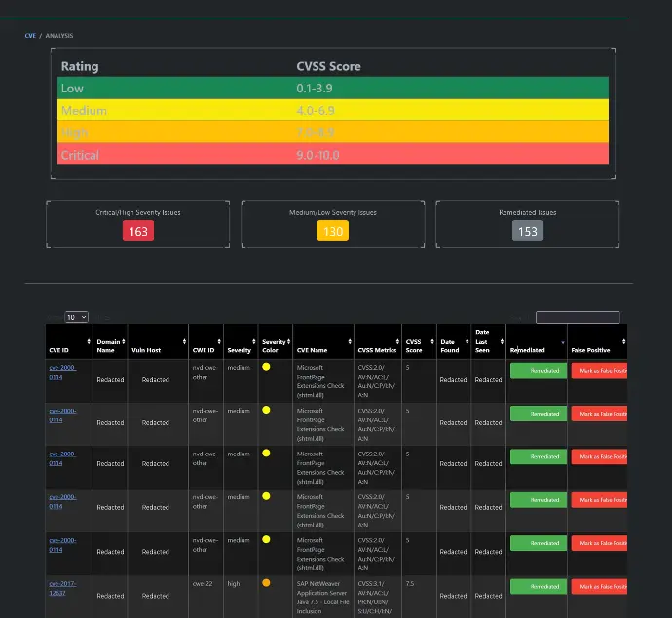Viewport: 672px width, 618px height.
Task: Click the 4.0-6.9 score range
Action: pos(316,111)
